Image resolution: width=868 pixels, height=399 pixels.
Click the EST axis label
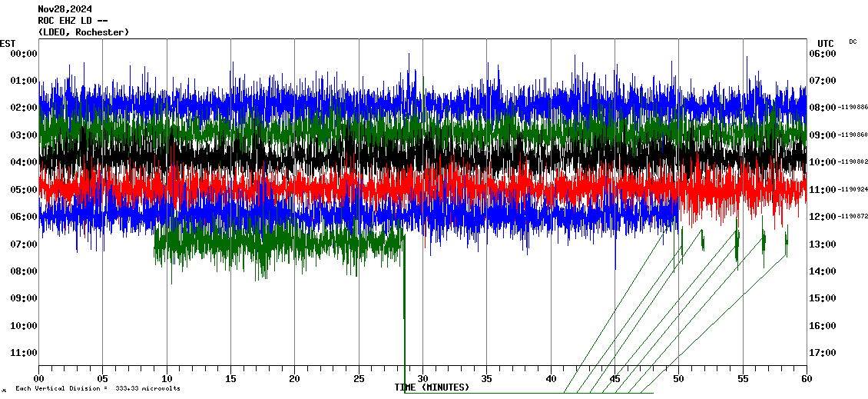click(x=8, y=43)
